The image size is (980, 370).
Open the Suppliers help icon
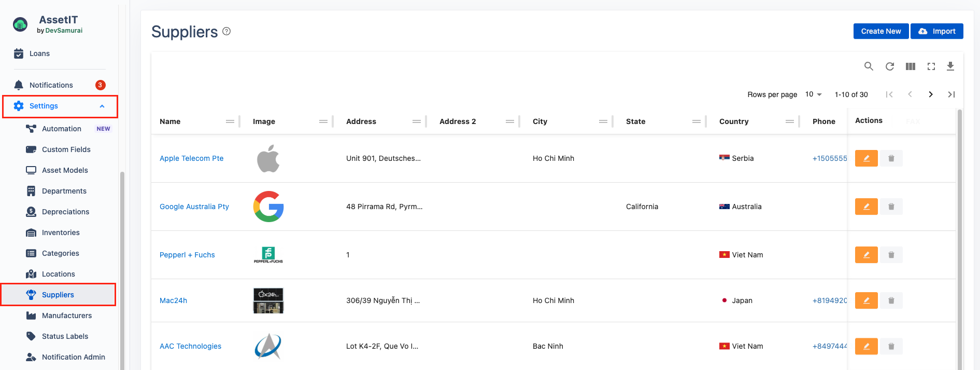[x=226, y=32]
